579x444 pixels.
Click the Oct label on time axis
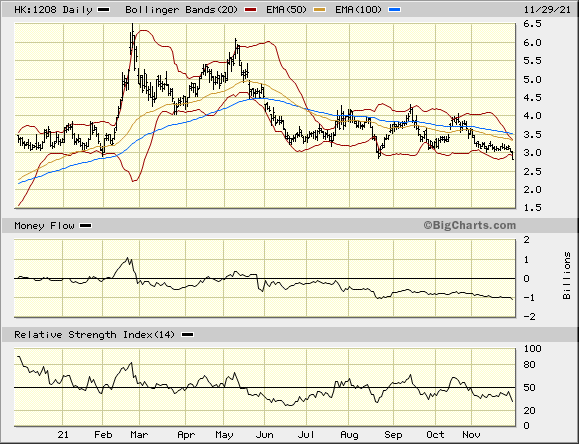coord(435,434)
